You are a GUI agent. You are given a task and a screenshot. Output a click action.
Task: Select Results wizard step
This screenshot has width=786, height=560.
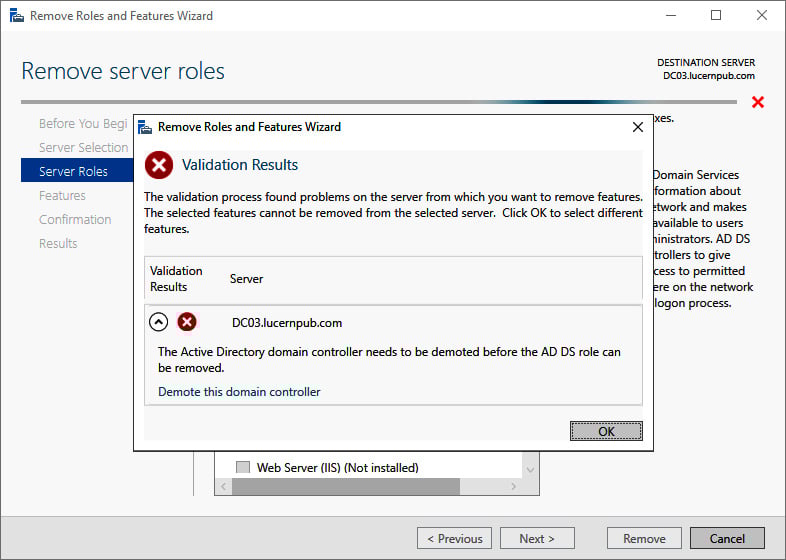point(58,244)
